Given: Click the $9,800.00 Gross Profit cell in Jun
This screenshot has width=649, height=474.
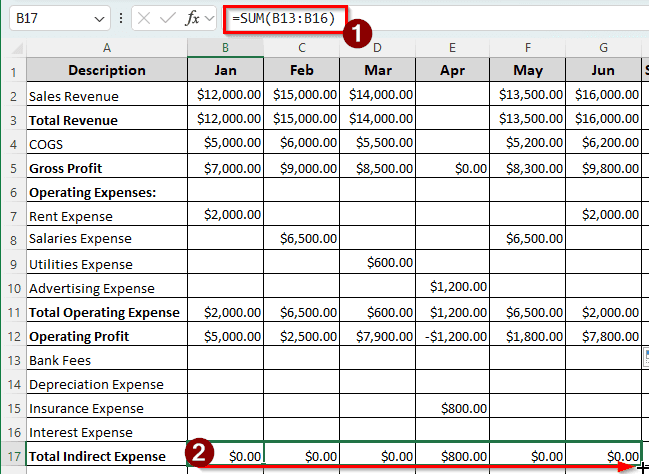Looking at the screenshot, I should click(x=603, y=166).
